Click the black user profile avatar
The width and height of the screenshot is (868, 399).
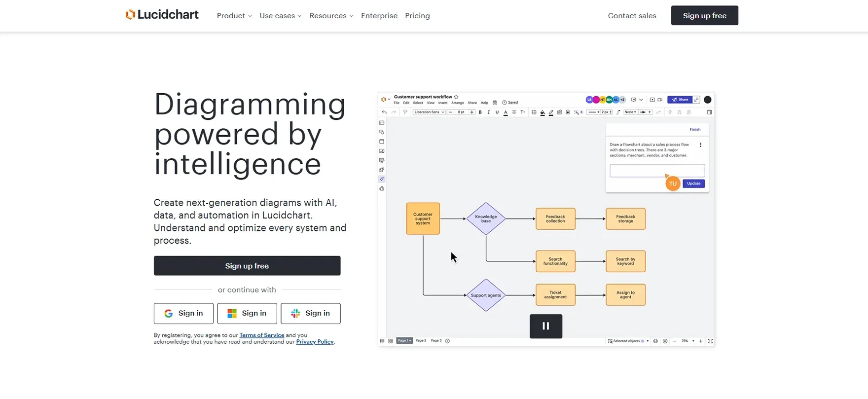coord(708,100)
